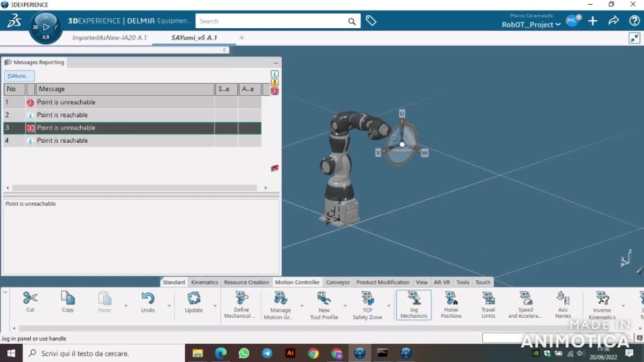Click into the Search field
Screen dimensions: 644x362
click(x=271, y=21)
